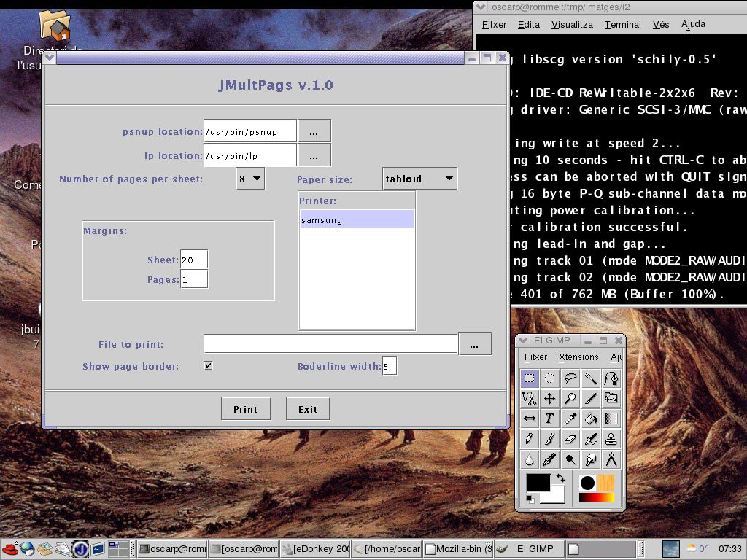
Task: Select the Pencil tool in GIMP
Action: tap(530, 439)
